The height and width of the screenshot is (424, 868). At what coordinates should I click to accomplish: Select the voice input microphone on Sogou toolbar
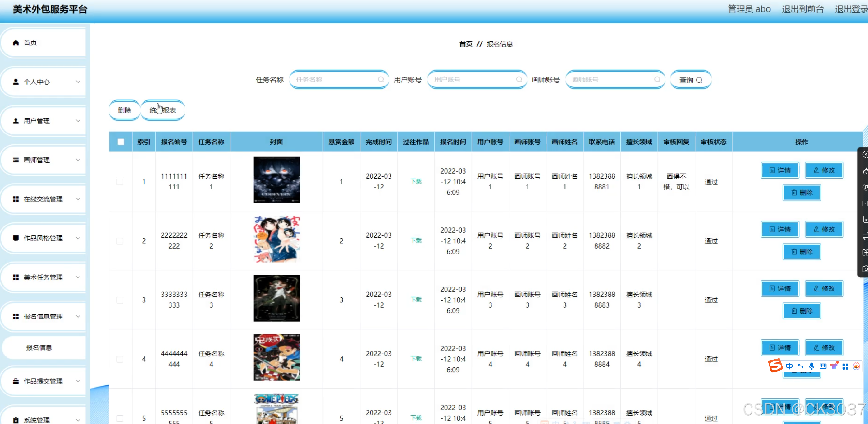[812, 366]
